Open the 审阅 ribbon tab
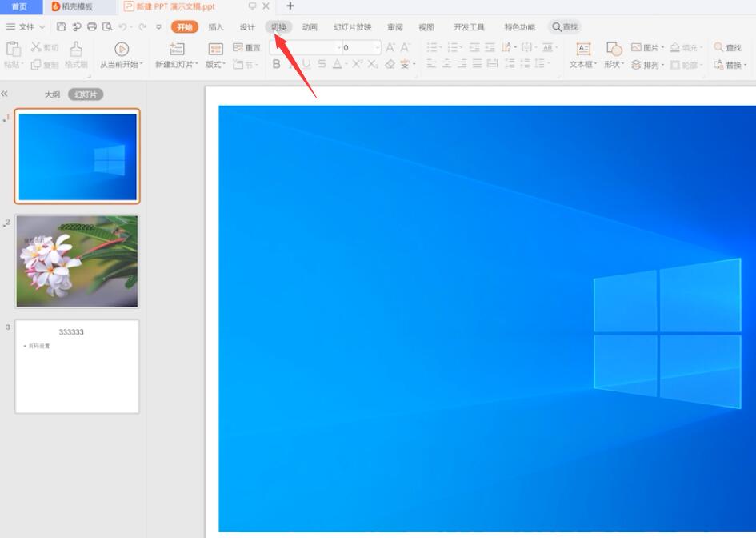This screenshot has width=756, height=538. click(395, 27)
